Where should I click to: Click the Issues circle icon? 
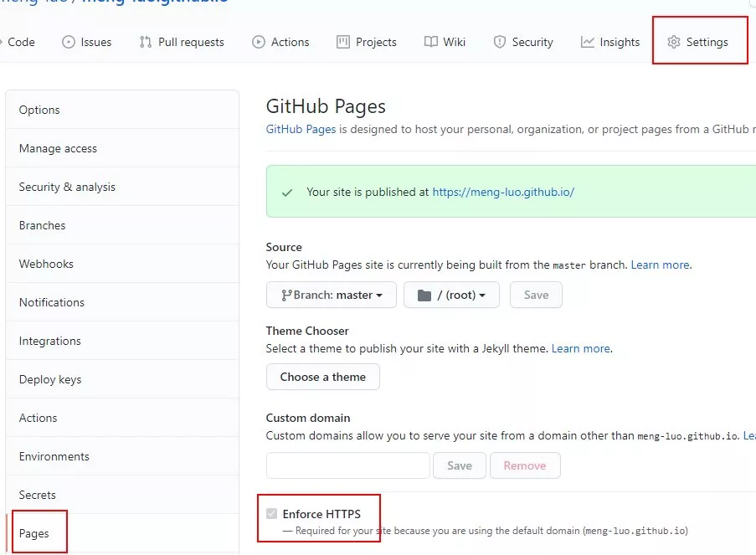coord(69,42)
